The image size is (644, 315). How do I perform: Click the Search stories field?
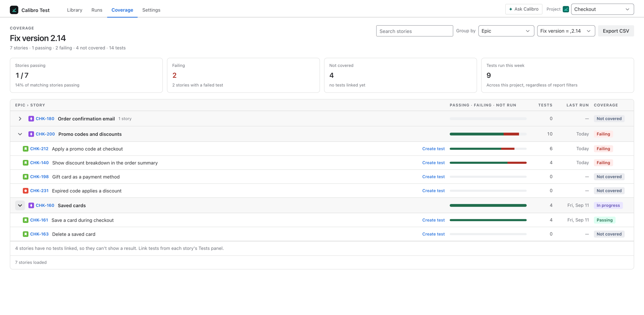click(414, 31)
